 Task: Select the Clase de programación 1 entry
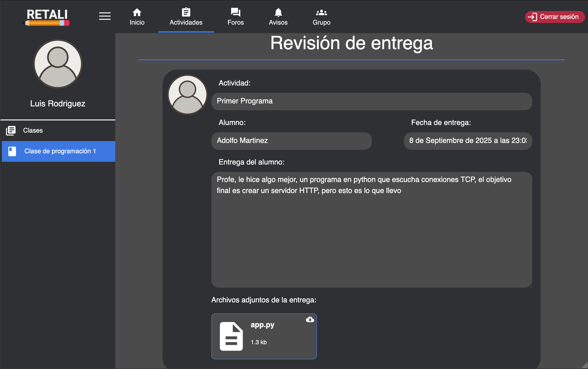point(58,151)
